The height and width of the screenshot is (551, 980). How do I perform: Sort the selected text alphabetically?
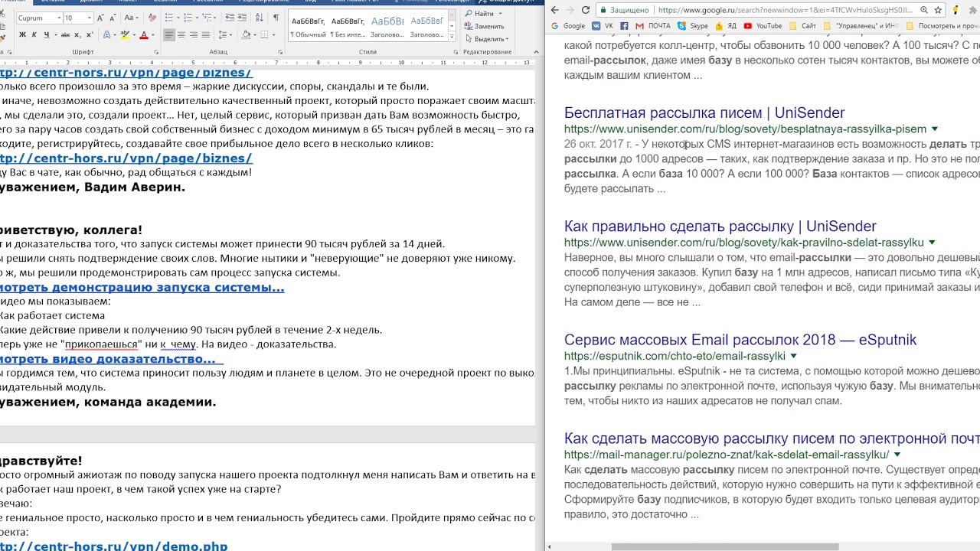261,18
